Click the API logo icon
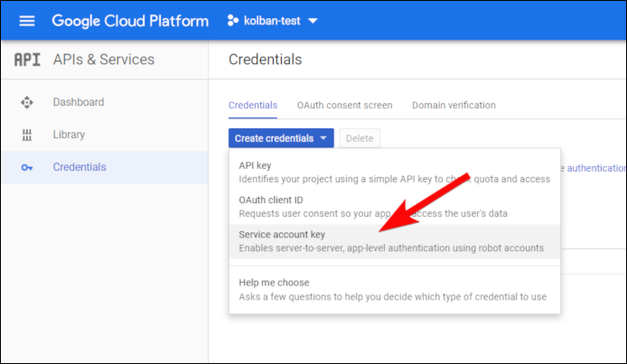 (x=27, y=60)
